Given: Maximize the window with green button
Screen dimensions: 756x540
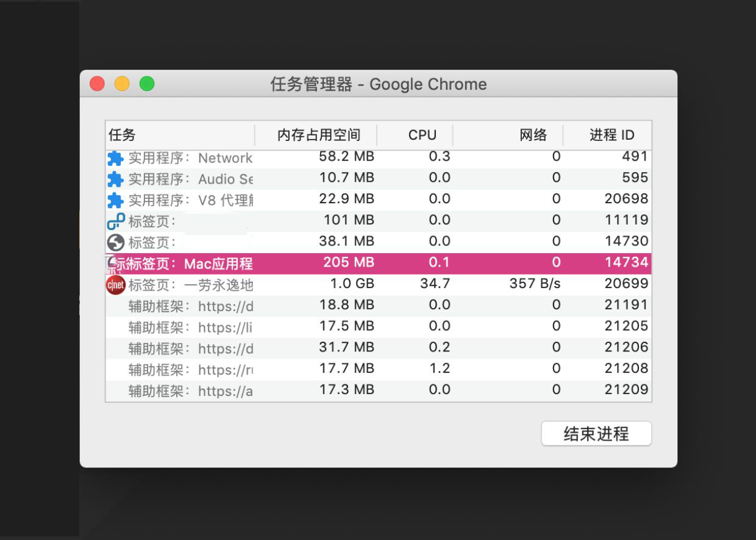Looking at the screenshot, I should [147, 84].
